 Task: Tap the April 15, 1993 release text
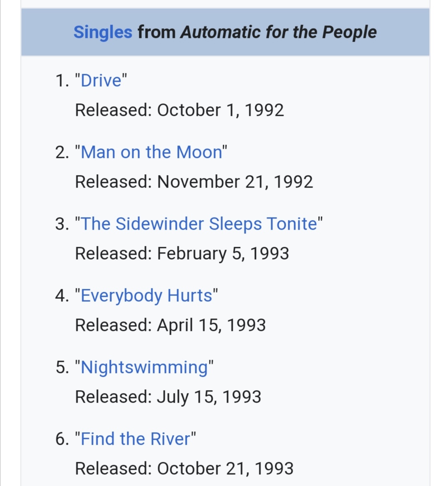(211, 325)
